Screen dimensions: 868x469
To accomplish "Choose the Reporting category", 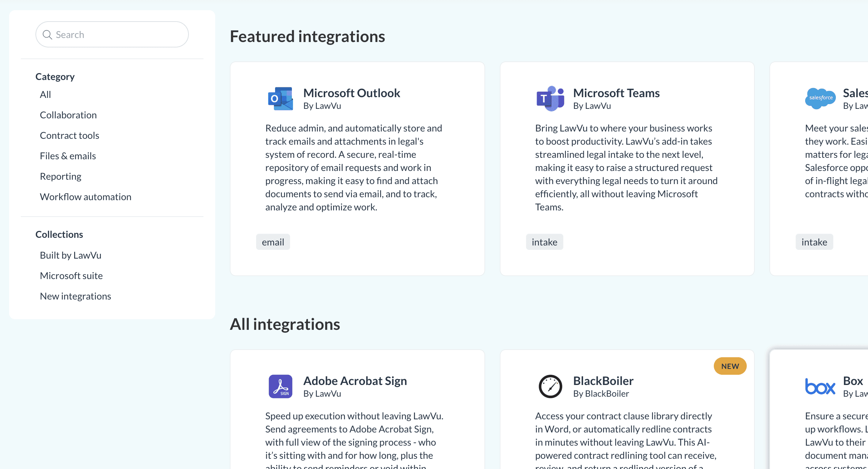I will point(61,176).
